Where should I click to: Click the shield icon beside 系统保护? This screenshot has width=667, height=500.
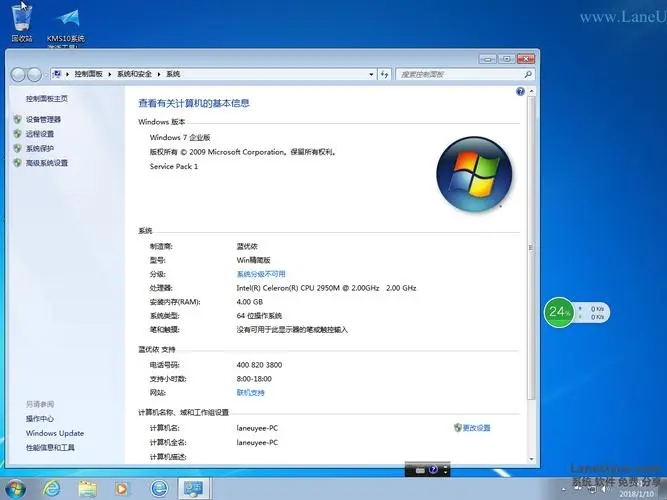tap(17, 149)
